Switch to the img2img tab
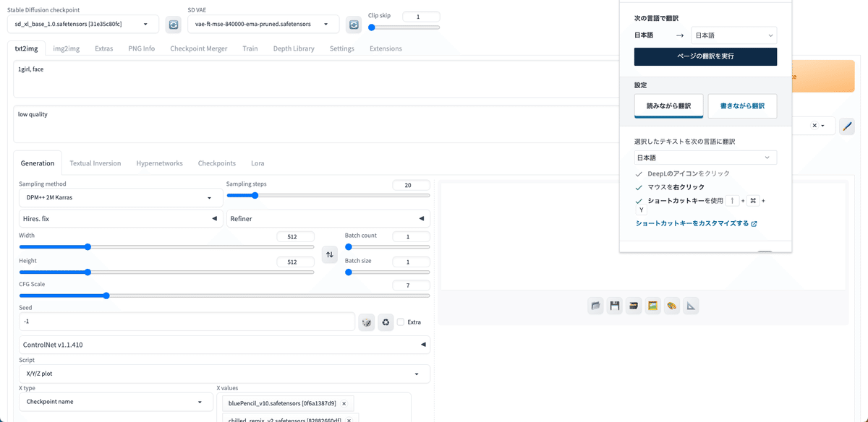868x422 pixels. [x=67, y=48]
